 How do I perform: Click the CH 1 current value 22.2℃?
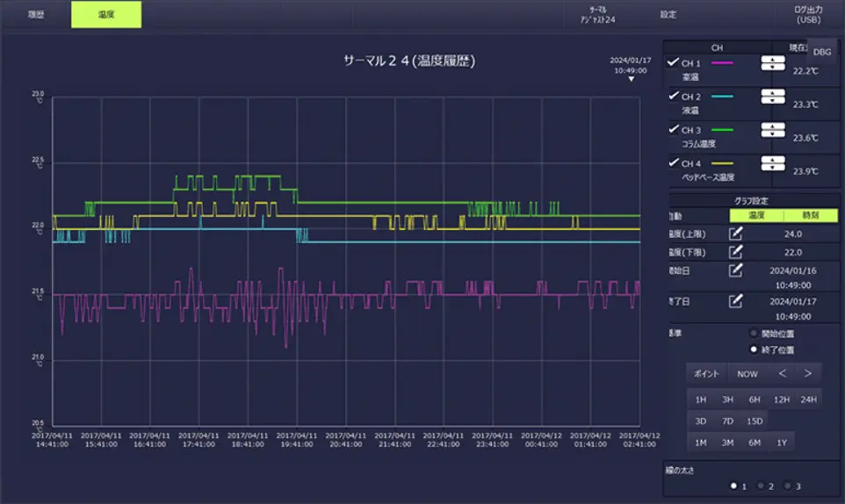click(805, 71)
